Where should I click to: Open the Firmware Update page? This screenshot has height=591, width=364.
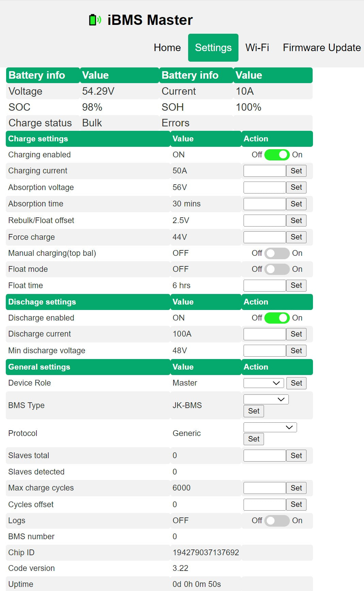click(321, 48)
